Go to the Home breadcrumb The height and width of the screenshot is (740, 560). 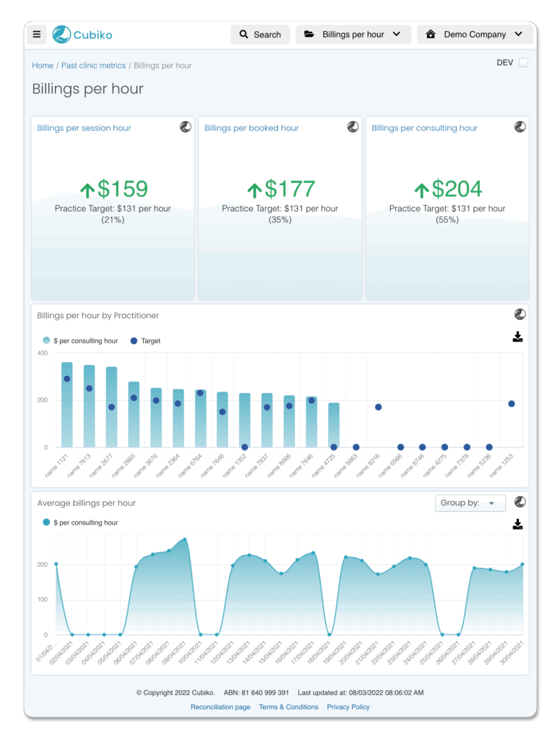click(43, 66)
